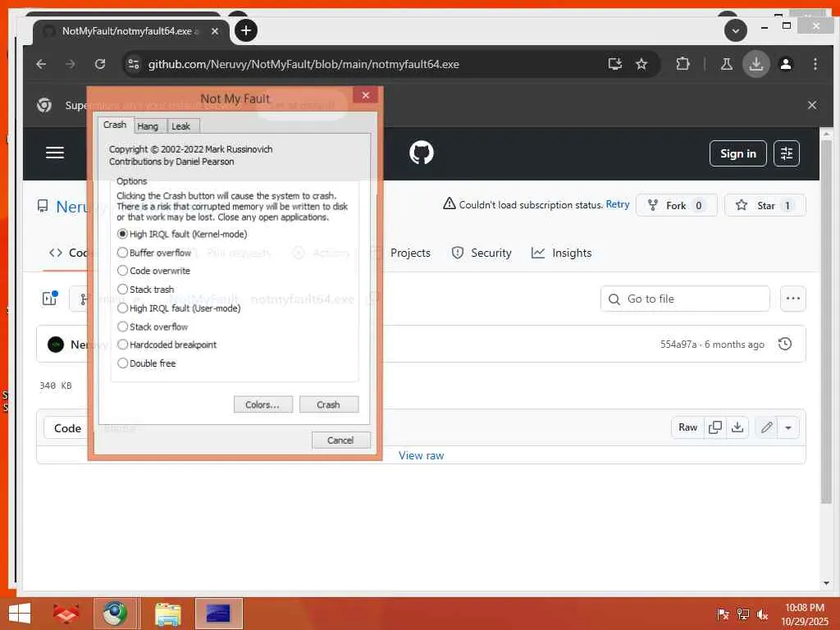Open the Insights repository tab
The width and height of the screenshot is (840, 630).
(561, 253)
